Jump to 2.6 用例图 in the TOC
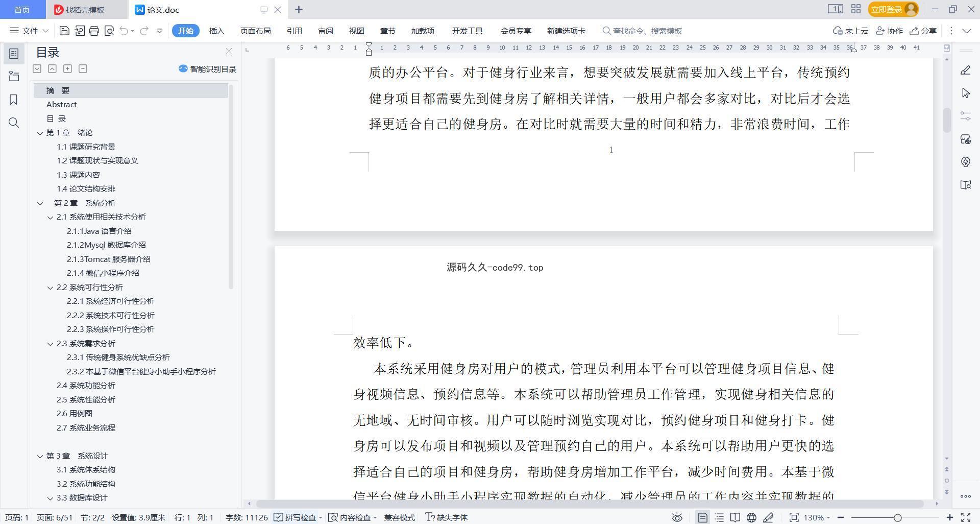The image size is (980, 524). click(x=75, y=414)
